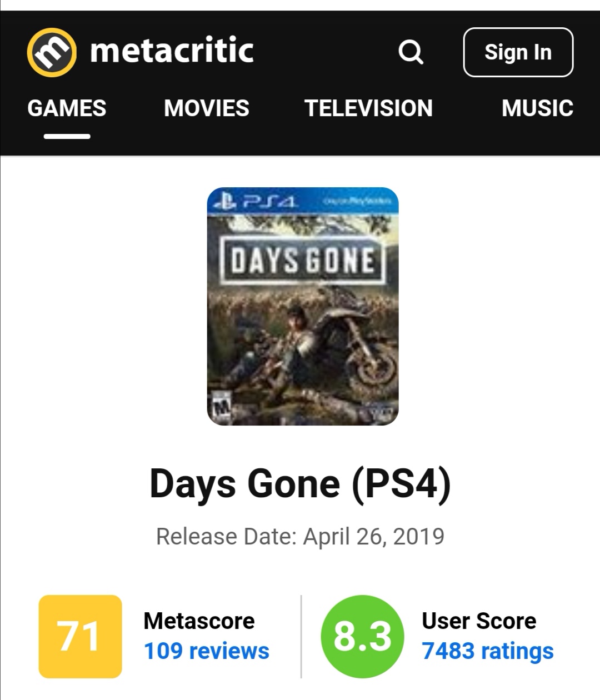Open the MOVIES section
This screenshot has height=700, width=600.
point(207,108)
